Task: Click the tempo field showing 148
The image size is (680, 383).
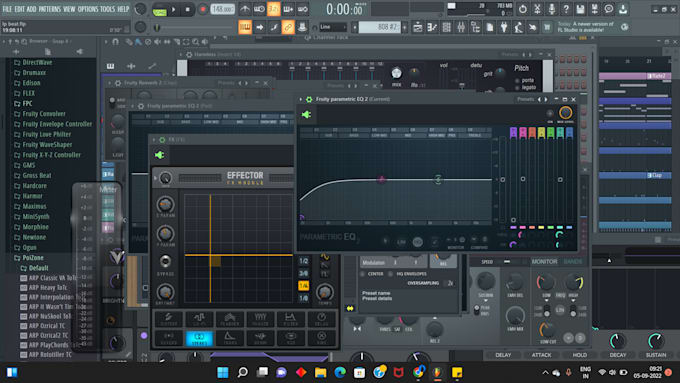Action: pyautogui.click(x=222, y=9)
